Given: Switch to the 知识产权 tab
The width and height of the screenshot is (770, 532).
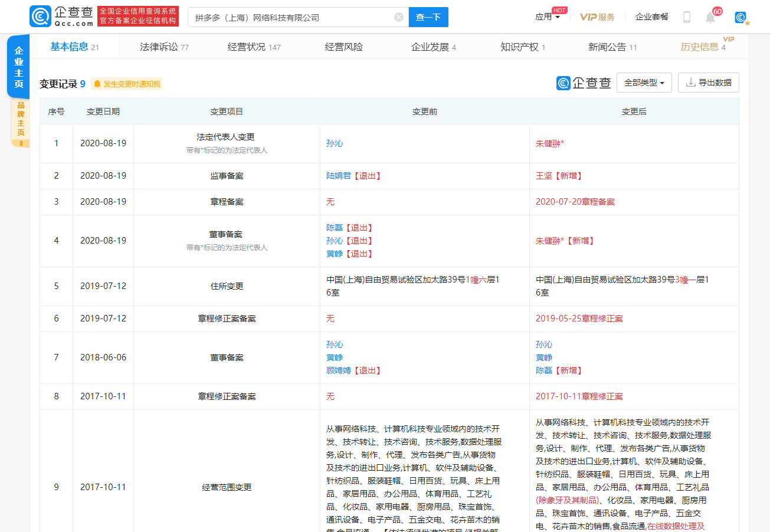Looking at the screenshot, I should click(523, 47).
